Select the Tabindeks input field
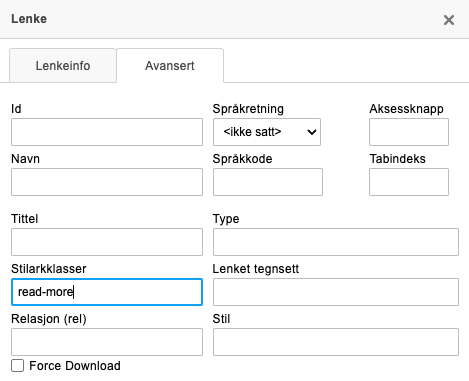469x381 pixels. click(x=409, y=182)
